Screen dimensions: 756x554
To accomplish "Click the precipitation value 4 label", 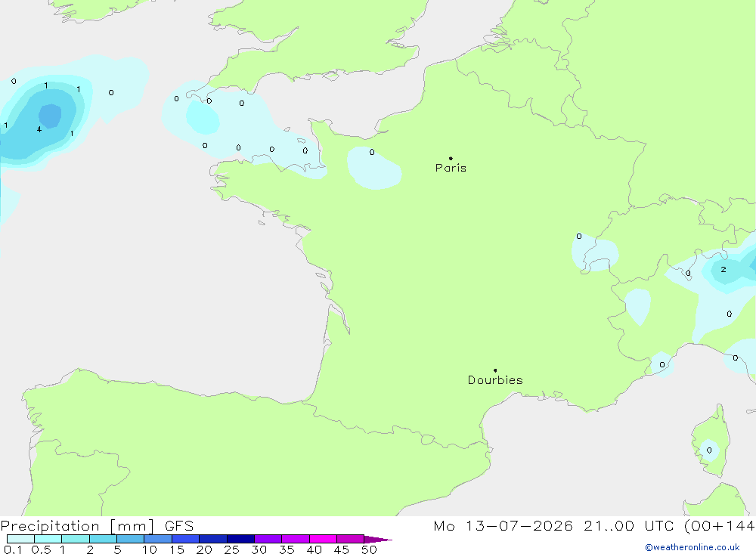I will (39, 129).
